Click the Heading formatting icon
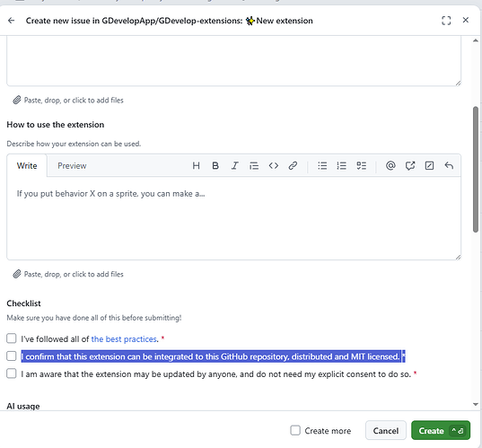Viewport: 482px width, 448px height. (196, 166)
